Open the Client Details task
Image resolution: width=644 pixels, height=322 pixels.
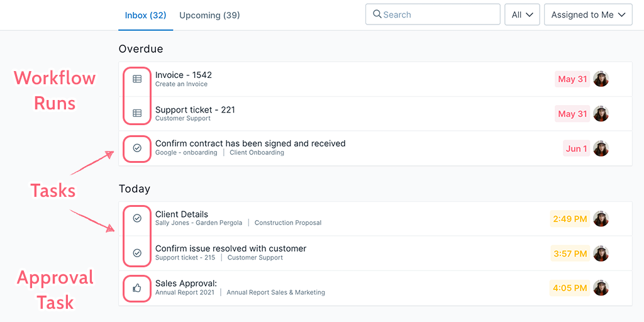click(375, 219)
